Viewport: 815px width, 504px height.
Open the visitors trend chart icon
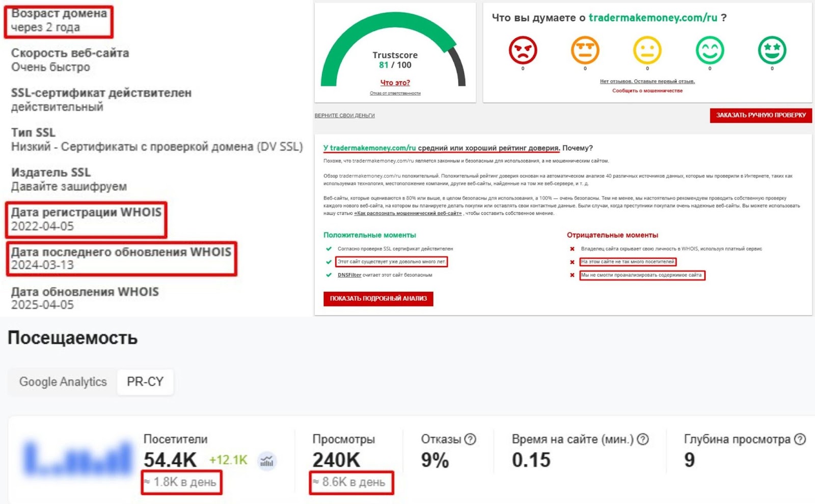[267, 461]
